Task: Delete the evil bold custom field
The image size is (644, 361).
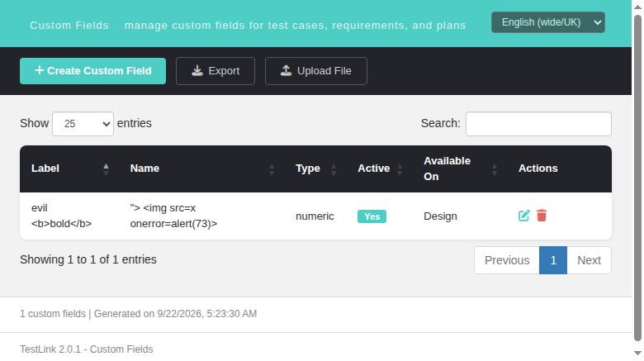Action: click(542, 216)
